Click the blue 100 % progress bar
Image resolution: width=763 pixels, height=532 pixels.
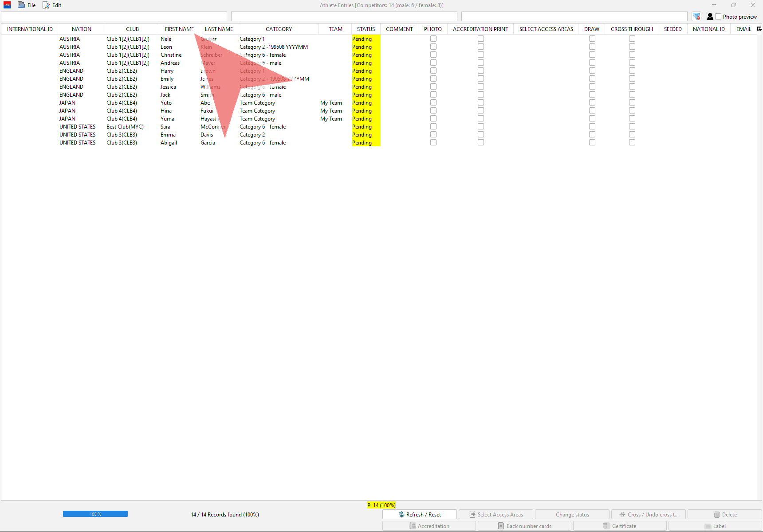click(95, 514)
